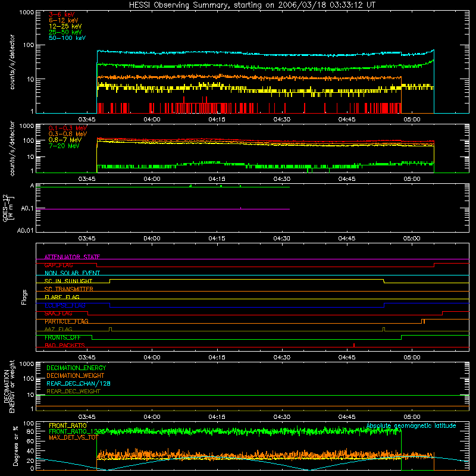Viewport: 476px width, 476px height.
Task: Click the 04:15 tick under the MeV plot
Action: pos(217,179)
